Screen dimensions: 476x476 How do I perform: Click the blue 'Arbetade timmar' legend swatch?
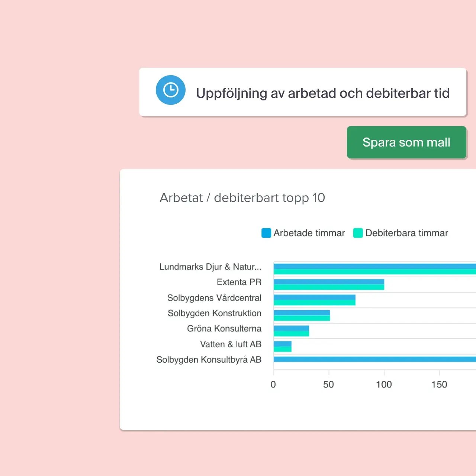pos(266,233)
